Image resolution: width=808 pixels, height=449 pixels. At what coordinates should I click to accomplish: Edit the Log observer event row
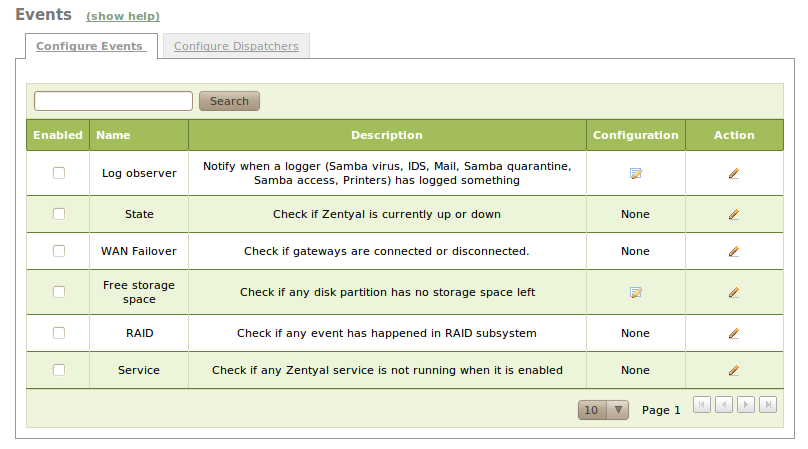point(734,173)
